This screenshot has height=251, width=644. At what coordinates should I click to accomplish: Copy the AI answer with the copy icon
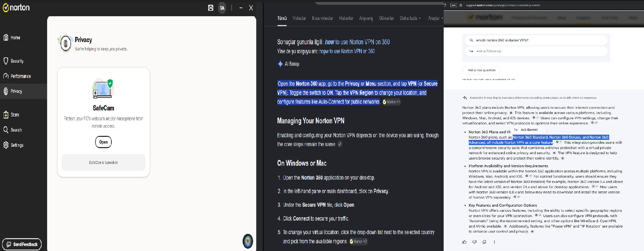[484, 242]
